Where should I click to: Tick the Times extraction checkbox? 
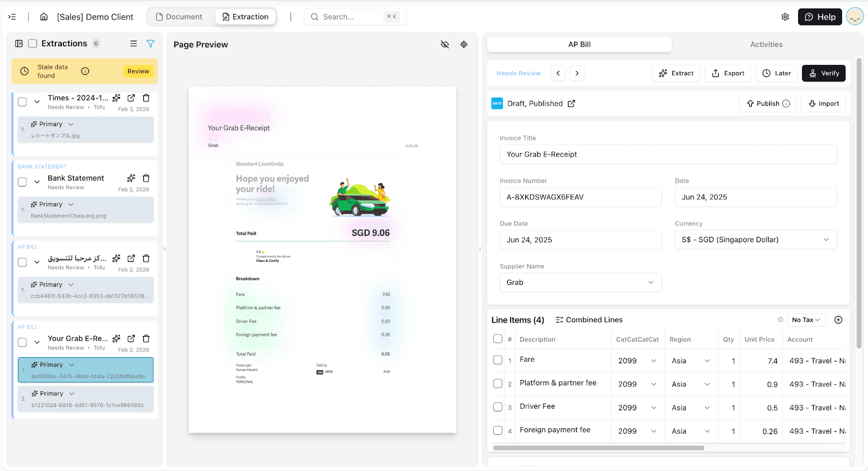22,101
